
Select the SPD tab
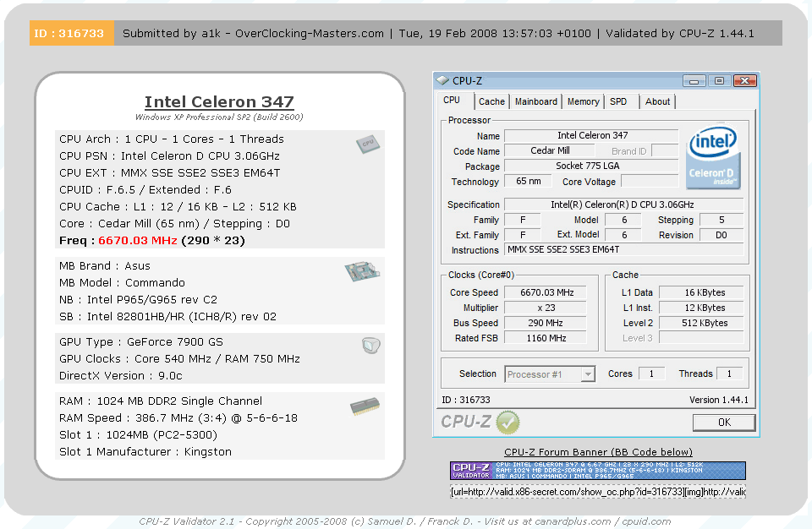618,102
